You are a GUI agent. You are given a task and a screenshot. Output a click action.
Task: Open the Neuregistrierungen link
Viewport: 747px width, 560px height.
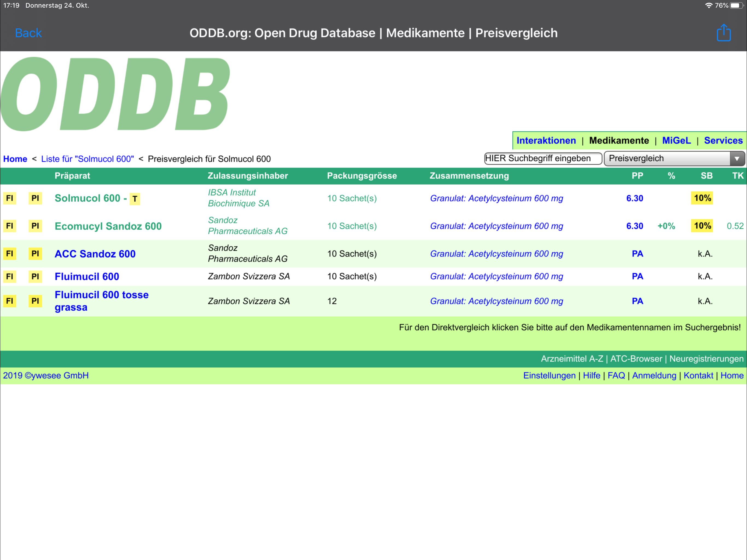click(x=706, y=359)
